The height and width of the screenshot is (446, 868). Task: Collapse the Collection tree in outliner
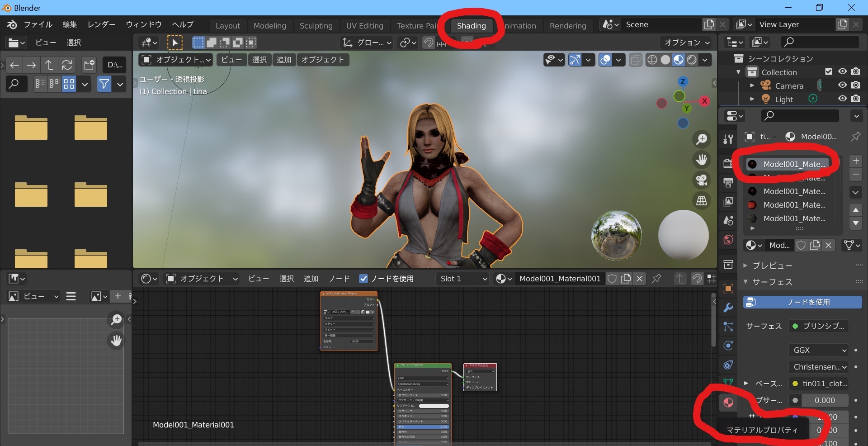pyautogui.click(x=738, y=72)
